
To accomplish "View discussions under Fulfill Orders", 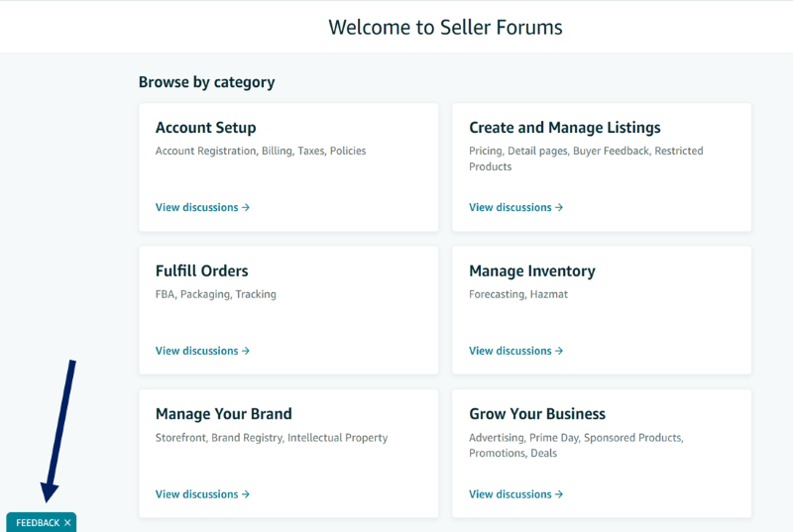I will (202, 351).
